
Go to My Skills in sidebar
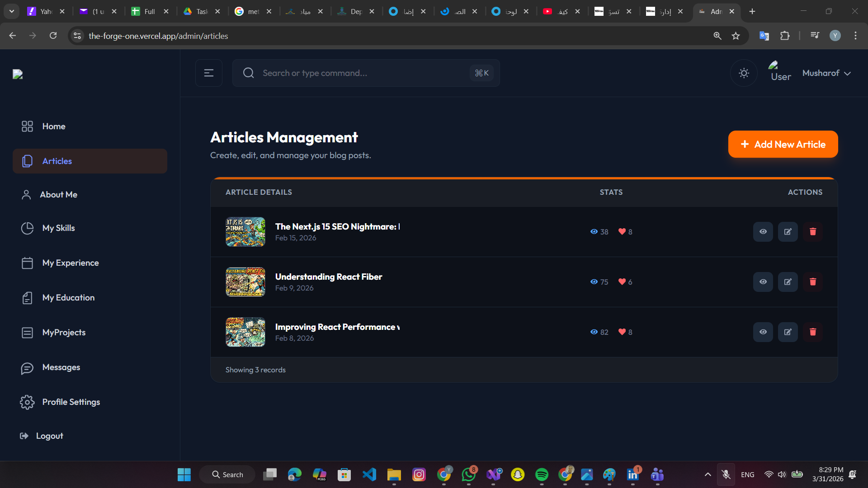coord(58,228)
